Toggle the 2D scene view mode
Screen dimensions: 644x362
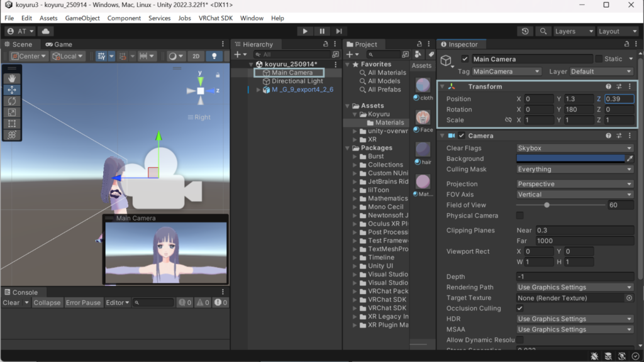click(x=196, y=56)
